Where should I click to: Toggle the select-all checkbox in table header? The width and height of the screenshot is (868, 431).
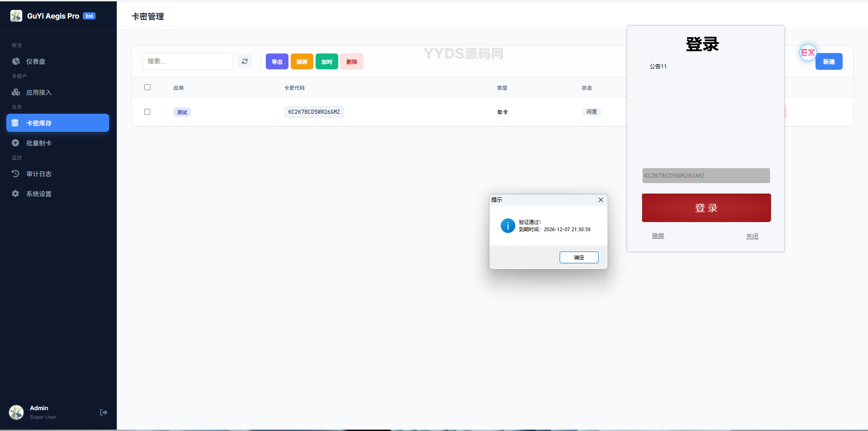click(x=147, y=87)
